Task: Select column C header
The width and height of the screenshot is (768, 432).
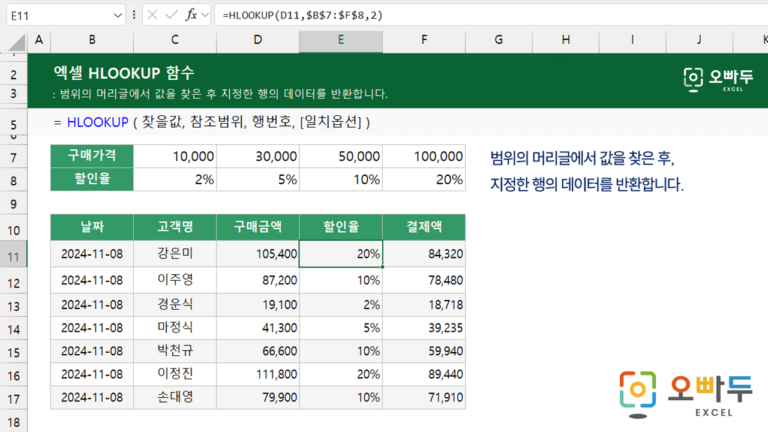Action: click(x=174, y=40)
